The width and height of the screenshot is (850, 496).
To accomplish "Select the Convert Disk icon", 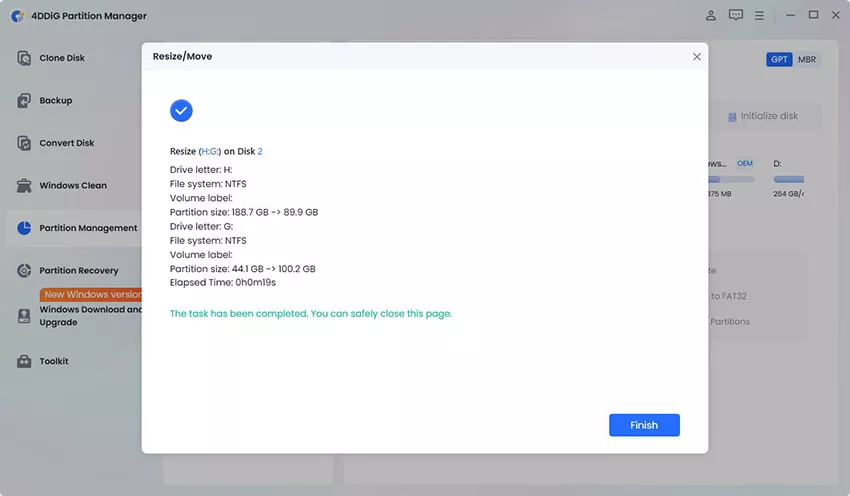I will [24, 143].
